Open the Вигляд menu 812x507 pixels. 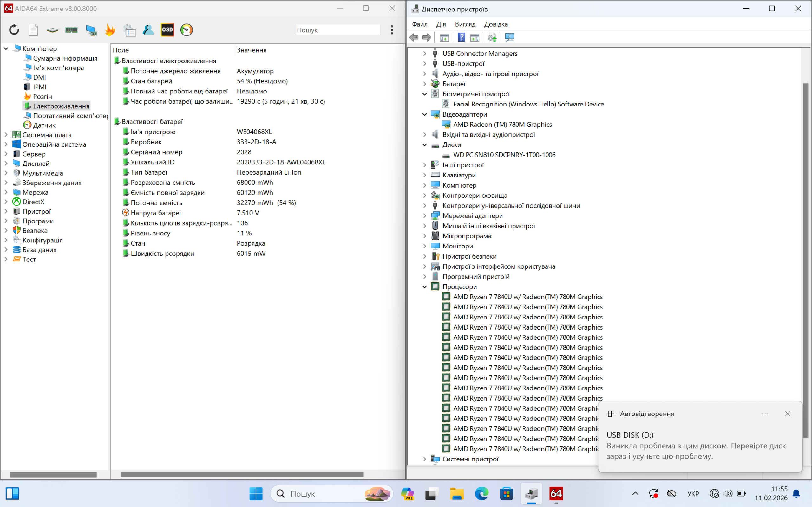pyautogui.click(x=465, y=24)
